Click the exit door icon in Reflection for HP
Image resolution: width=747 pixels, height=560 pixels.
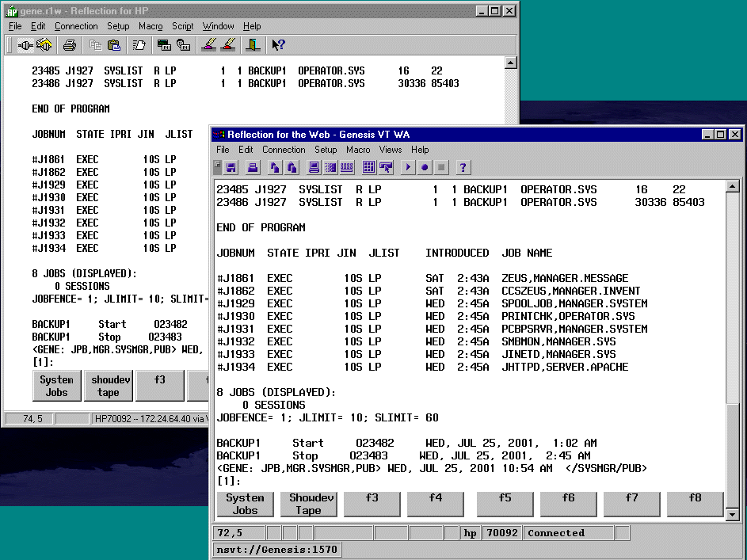pos(253,45)
